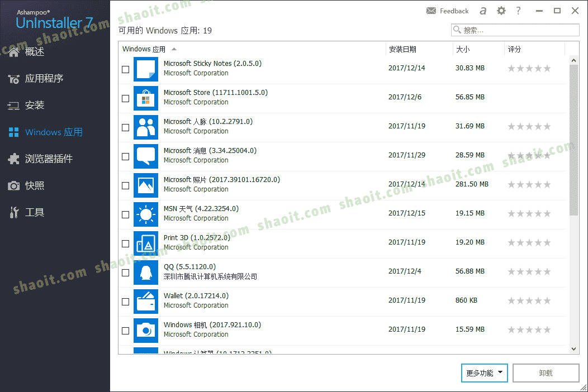Tick the checkbox for Print 3D

[x=126, y=243]
